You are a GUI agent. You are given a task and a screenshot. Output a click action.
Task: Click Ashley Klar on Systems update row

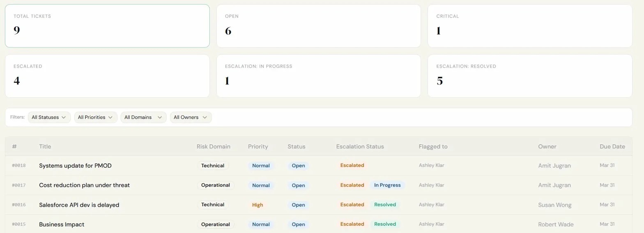[432, 165]
